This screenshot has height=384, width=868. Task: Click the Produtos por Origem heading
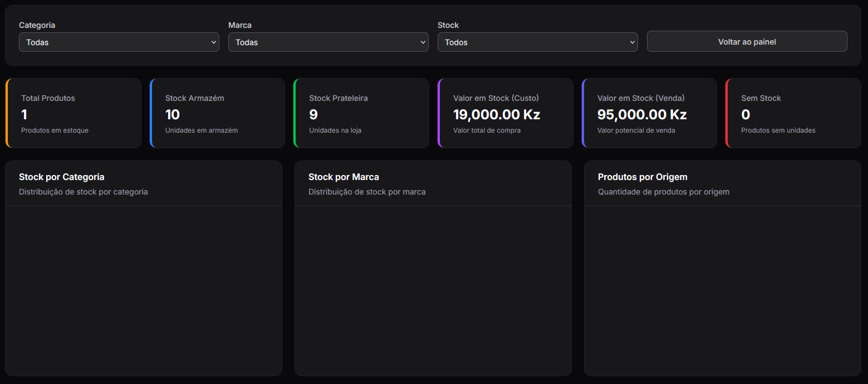643,177
